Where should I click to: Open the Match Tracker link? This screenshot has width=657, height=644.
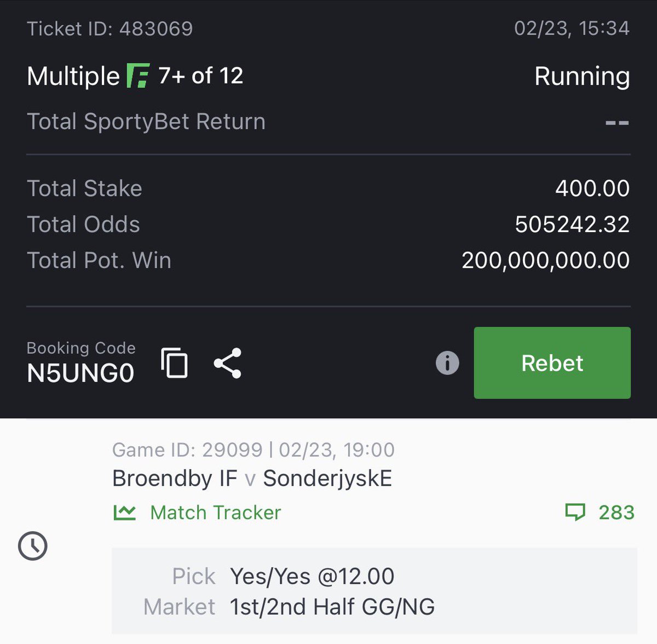(x=215, y=513)
